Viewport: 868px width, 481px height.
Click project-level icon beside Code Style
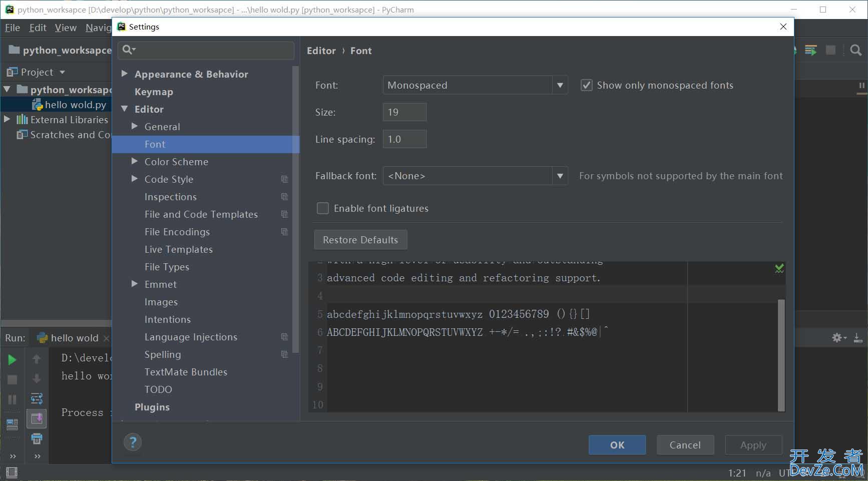point(284,179)
